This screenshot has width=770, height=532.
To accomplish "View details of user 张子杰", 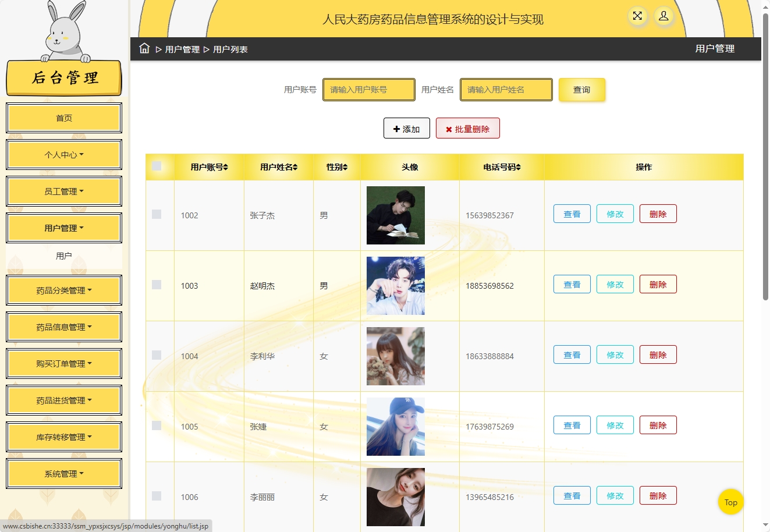I will click(x=572, y=214).
